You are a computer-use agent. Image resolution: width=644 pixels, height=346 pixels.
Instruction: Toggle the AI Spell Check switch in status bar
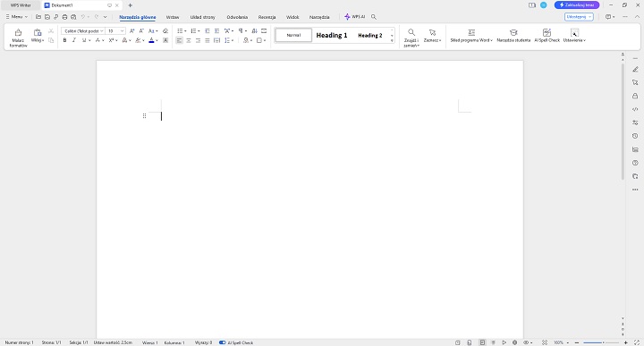pyautogui.click(x=222, y=342)
